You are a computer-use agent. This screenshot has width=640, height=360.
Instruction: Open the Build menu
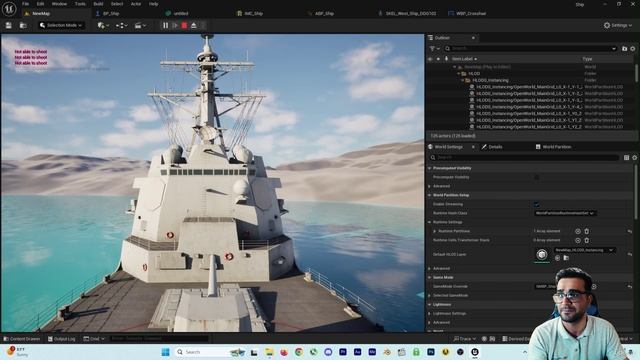pyautogui.click(x=98, y=4)
